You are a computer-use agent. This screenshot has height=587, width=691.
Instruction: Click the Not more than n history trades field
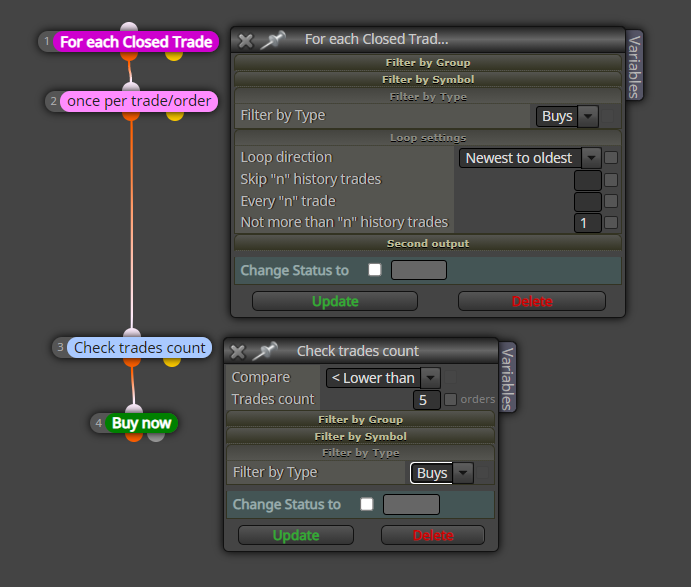coord(588,223)
